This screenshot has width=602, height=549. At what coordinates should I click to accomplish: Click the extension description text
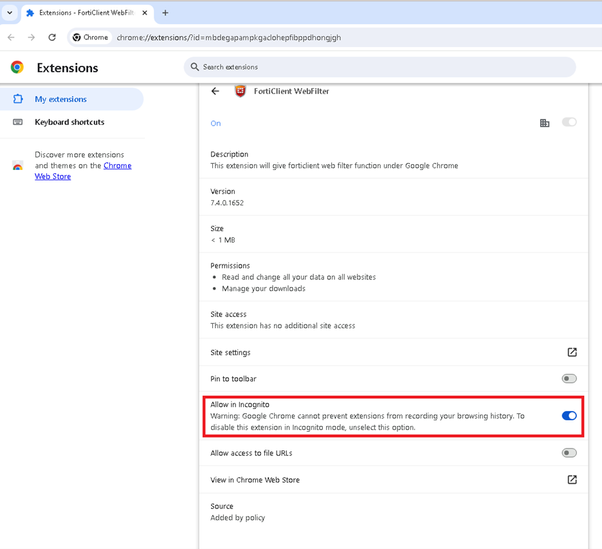(x=334, y=165)
